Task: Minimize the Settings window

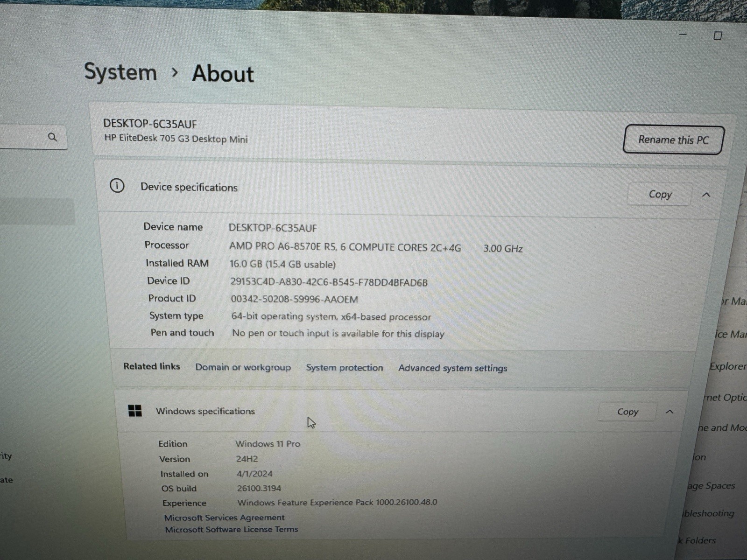Action: pos(683,35)
